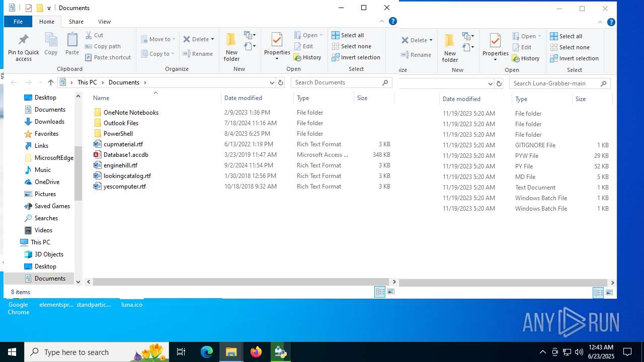Open Quick Access Toolbar customize dropdown
The width and height of the screenshot is (644, 362).
pos(49,8)
